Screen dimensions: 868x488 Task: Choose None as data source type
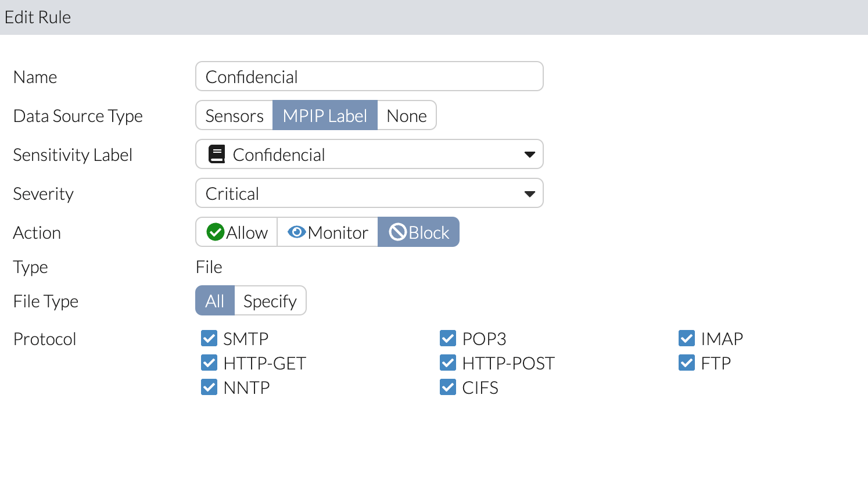(407, 116)
